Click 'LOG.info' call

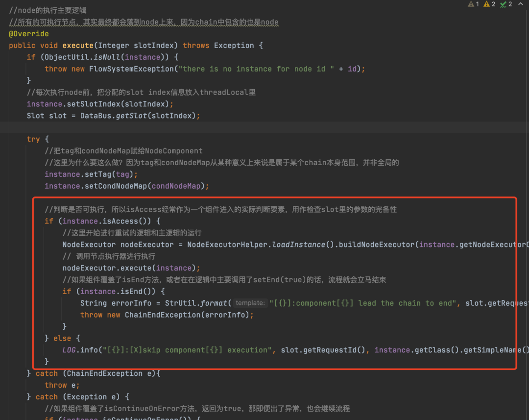click(80, 350)
